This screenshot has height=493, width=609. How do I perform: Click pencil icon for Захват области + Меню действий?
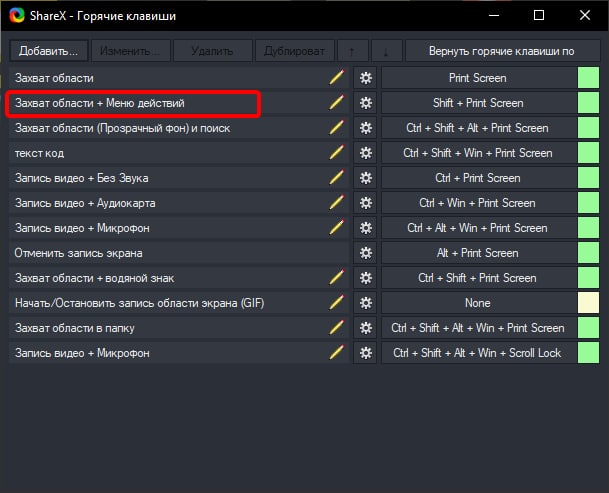point(336,103)
